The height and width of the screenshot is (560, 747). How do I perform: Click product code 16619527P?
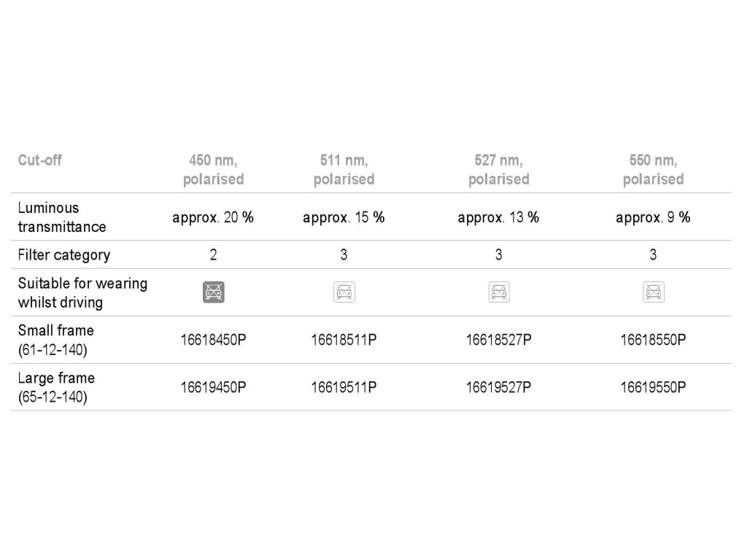498,387
